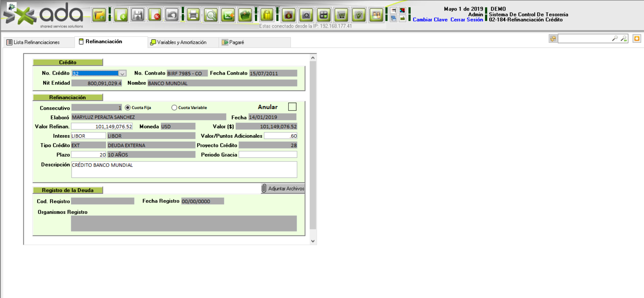Click the Adjuntar Archivos button
644x298 pixels.
(x=283, y=189)
